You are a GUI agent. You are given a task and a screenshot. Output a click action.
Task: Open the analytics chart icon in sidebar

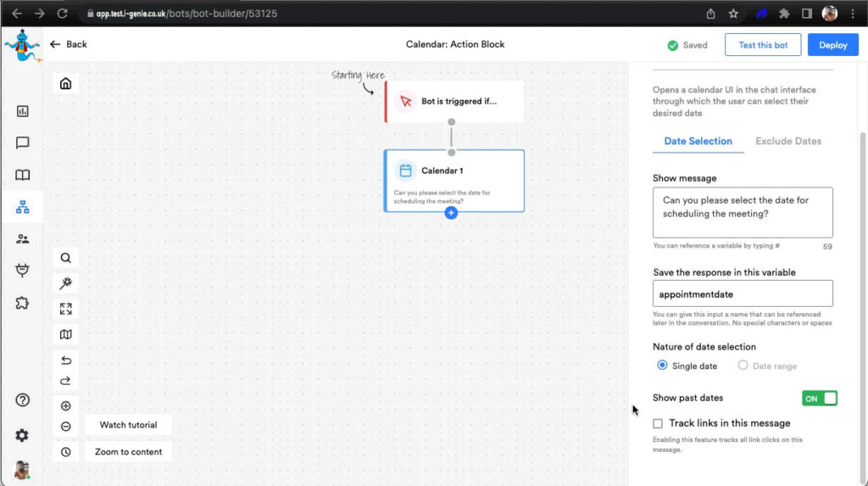[x=23, y=111]
